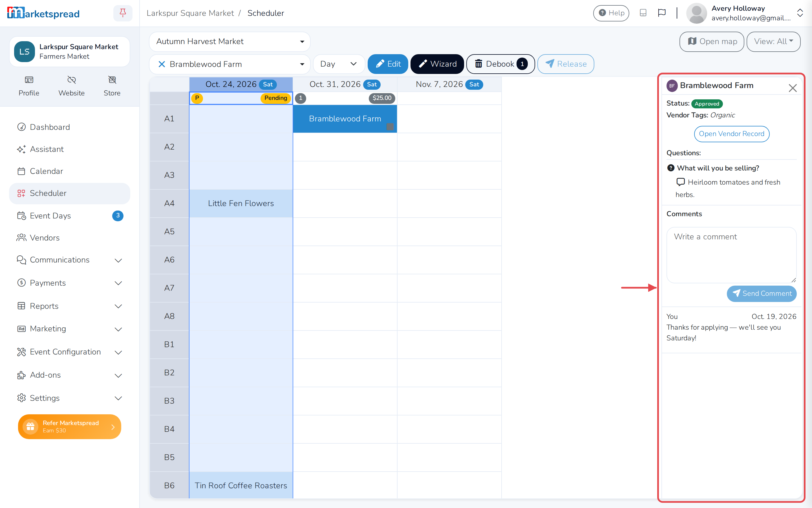Click the pin sidebar icon
The image size is (812, 508).
click(x=123, y=13)
